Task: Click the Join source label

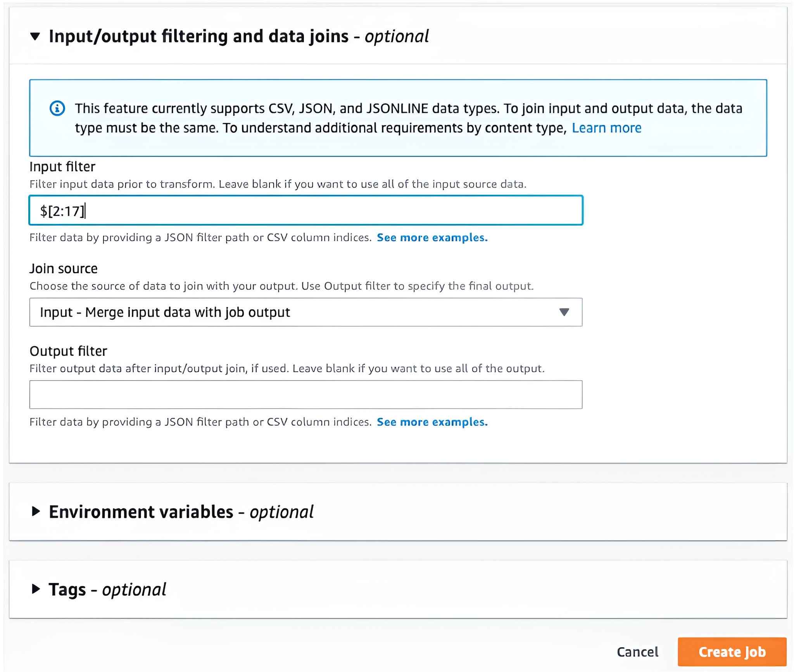Action: (x=64, y=269)
